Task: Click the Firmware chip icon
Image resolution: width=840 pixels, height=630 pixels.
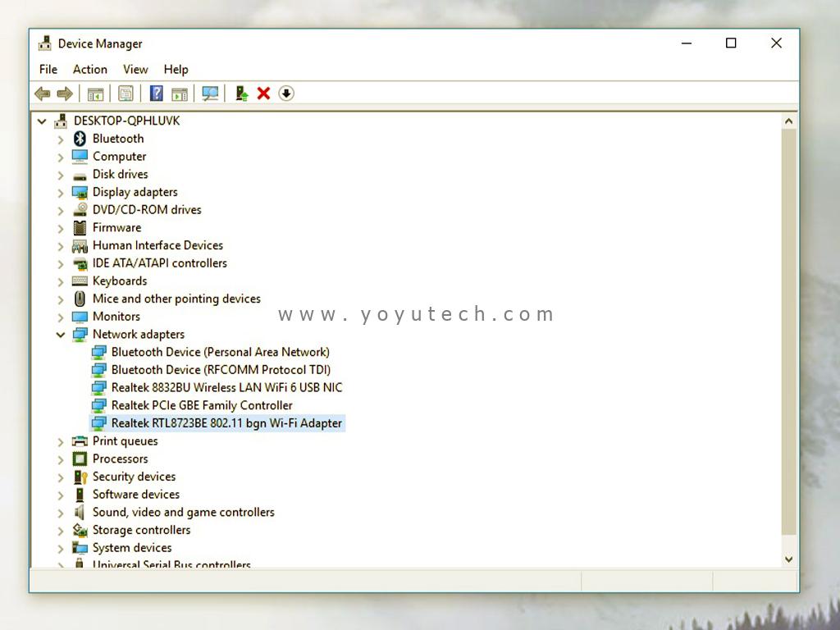Action: tap(80, 228)
